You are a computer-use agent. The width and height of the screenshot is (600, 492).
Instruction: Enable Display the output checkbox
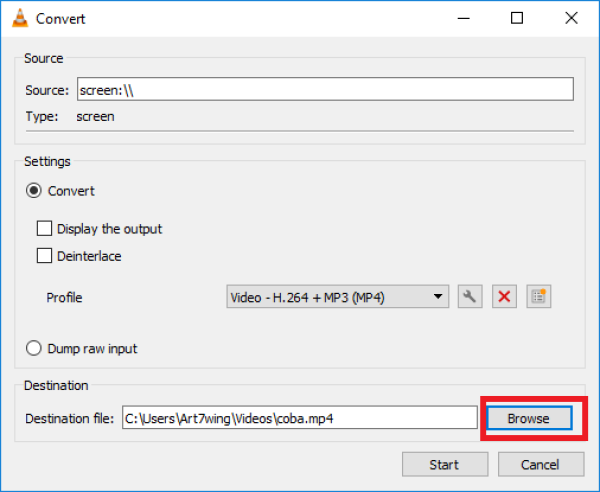[x=44, y=229]
